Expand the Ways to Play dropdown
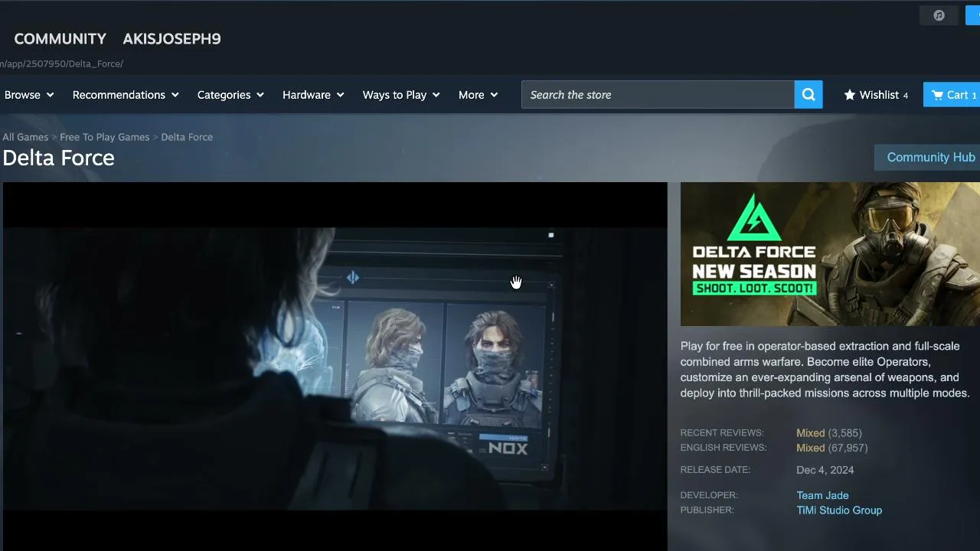 (401, 95)
